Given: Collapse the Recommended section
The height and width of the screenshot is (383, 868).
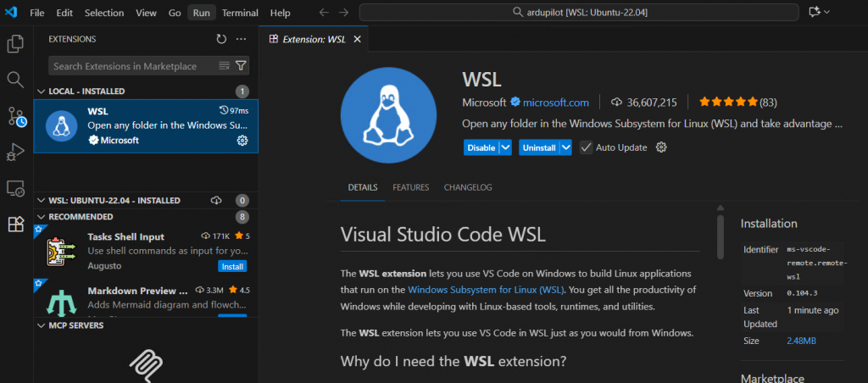Looking at the screenshot, I should tap(42, 216).
